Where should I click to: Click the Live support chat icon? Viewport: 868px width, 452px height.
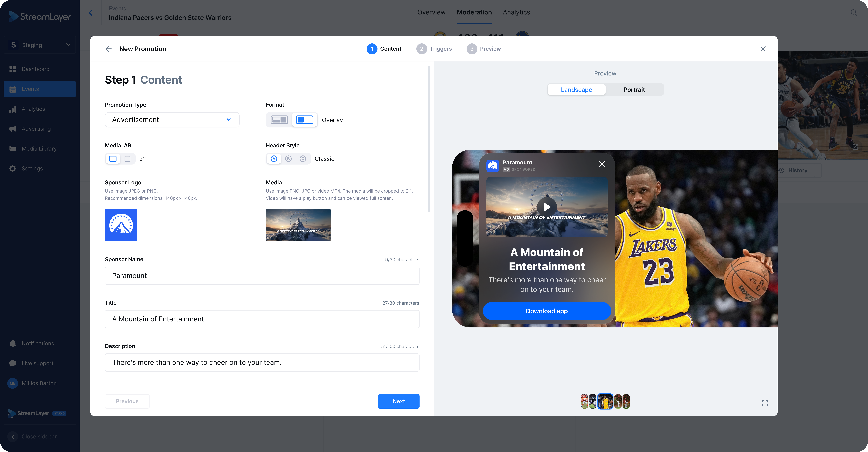click(13, 363)
